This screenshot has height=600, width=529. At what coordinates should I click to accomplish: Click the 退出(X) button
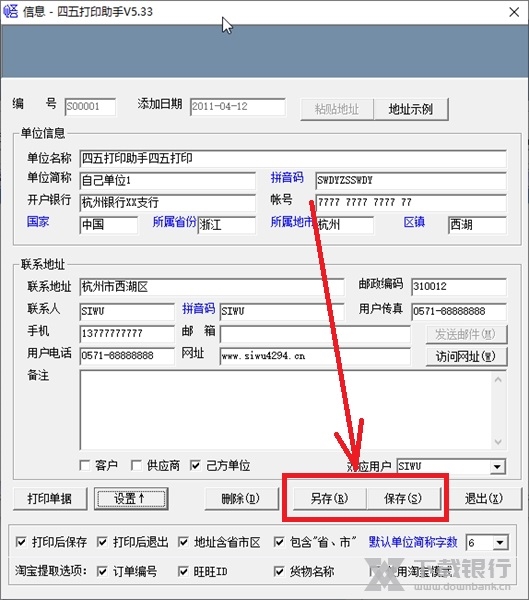point(484,499)
